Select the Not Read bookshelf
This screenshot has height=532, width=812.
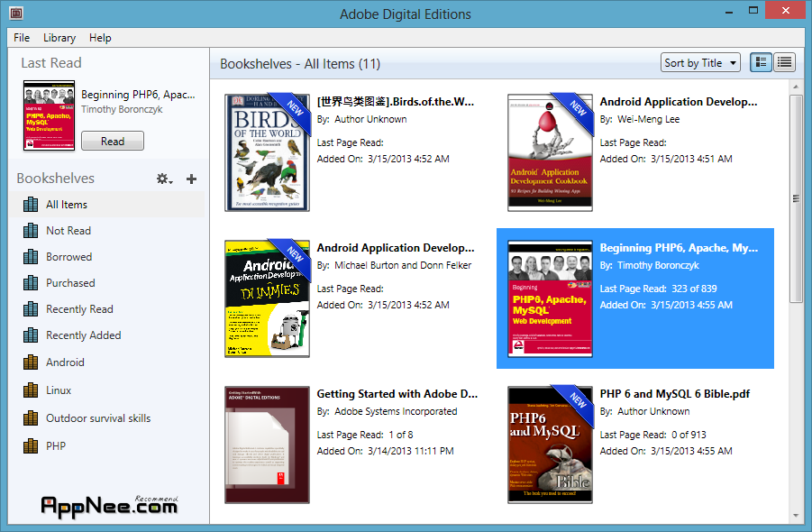[x=106, y=231]
